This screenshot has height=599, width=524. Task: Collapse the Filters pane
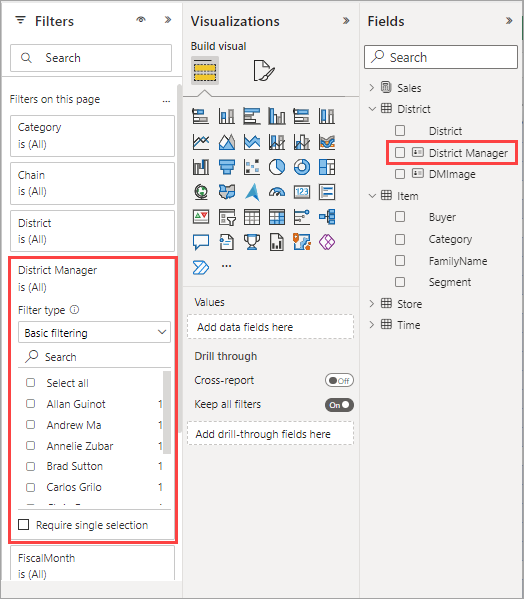(168, 19)
